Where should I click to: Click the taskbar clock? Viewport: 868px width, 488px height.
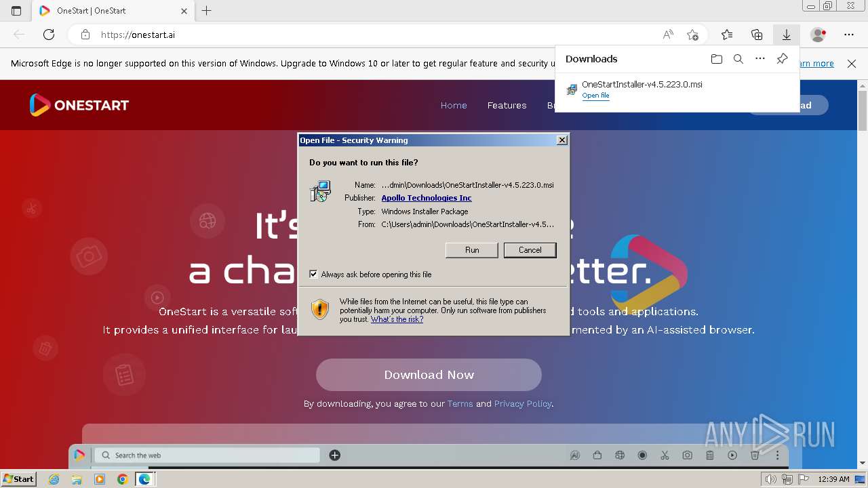833,479
